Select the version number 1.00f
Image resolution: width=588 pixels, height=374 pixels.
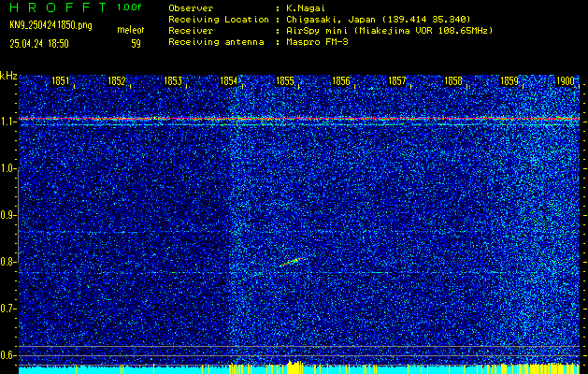(130, 7)
